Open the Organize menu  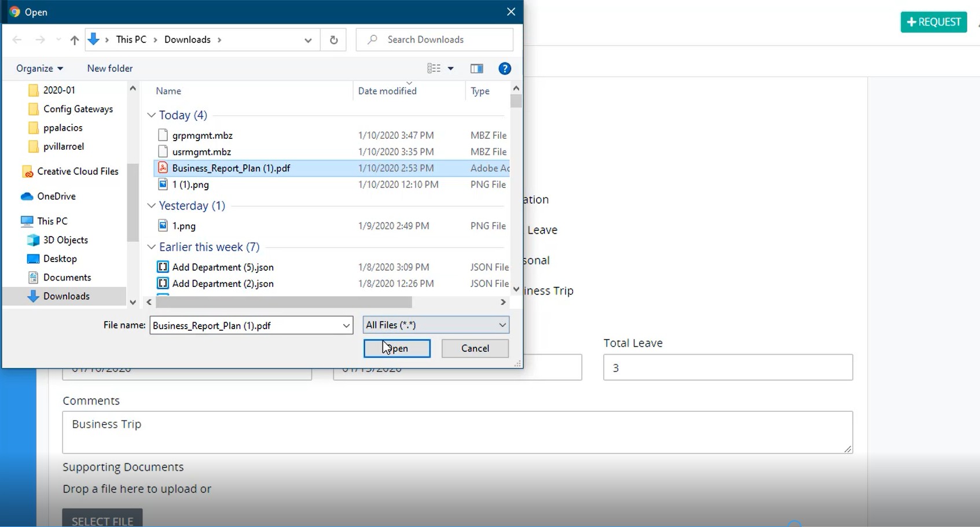(38, 68)
